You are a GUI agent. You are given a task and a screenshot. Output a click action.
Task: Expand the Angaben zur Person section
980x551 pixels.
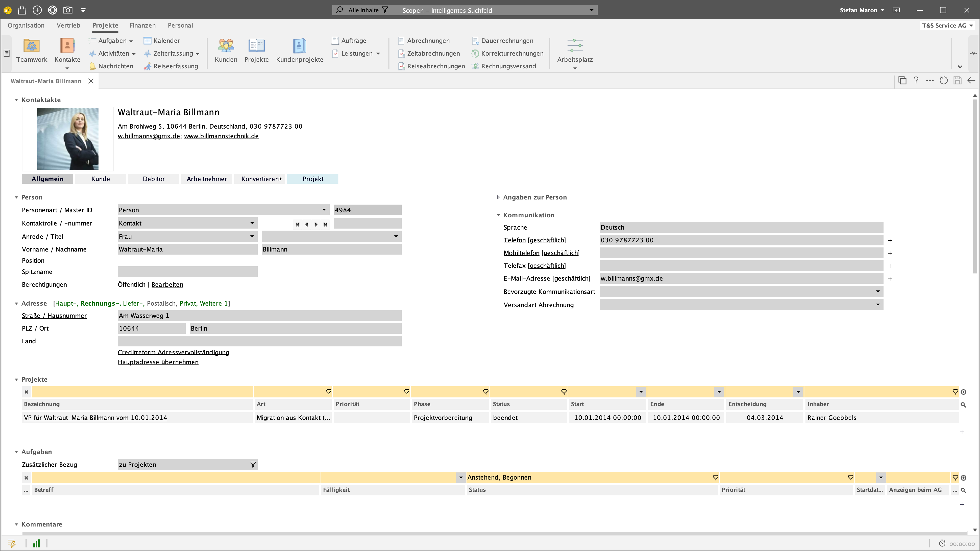click(x=498, y=197)
